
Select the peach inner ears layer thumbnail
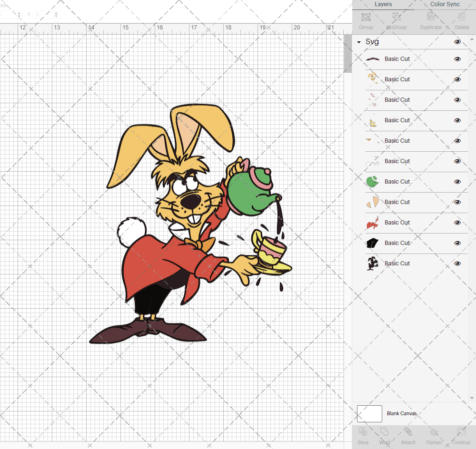click(x=373, y=202)
